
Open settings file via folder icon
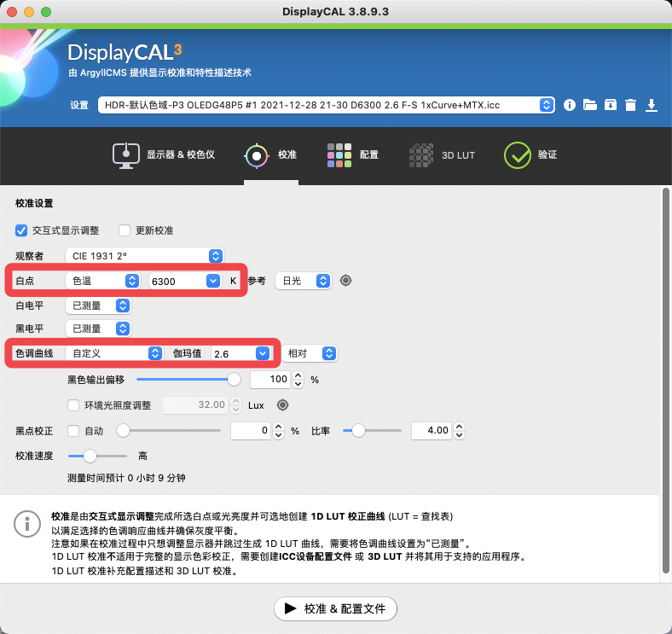590,105
